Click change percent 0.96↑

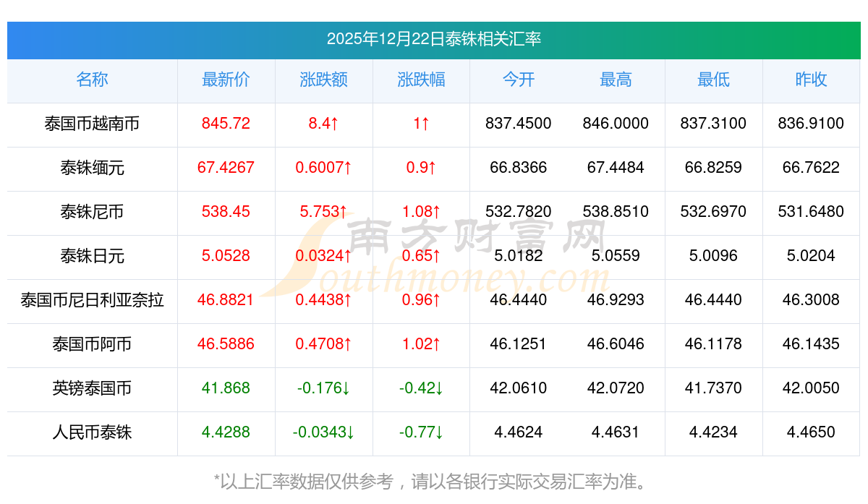point(421,301)
